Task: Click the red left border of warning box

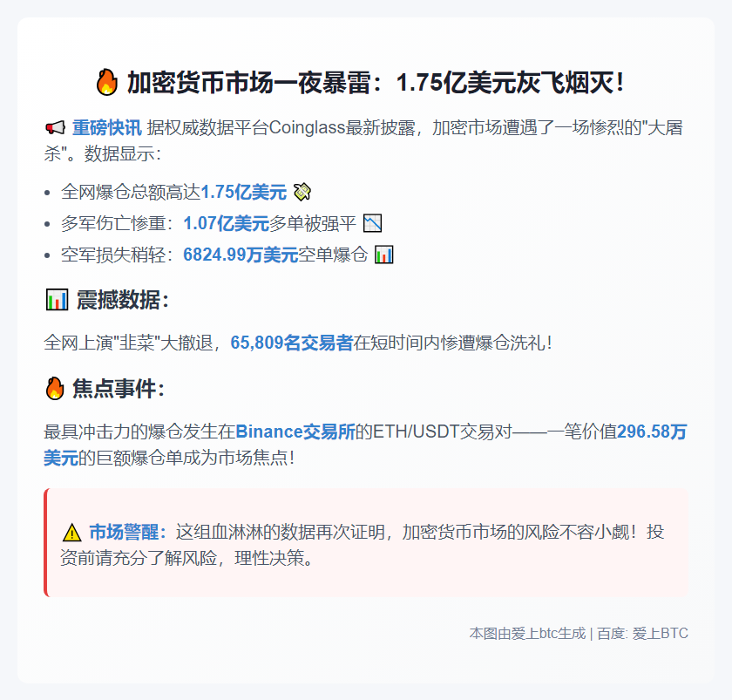Action: 45,542
